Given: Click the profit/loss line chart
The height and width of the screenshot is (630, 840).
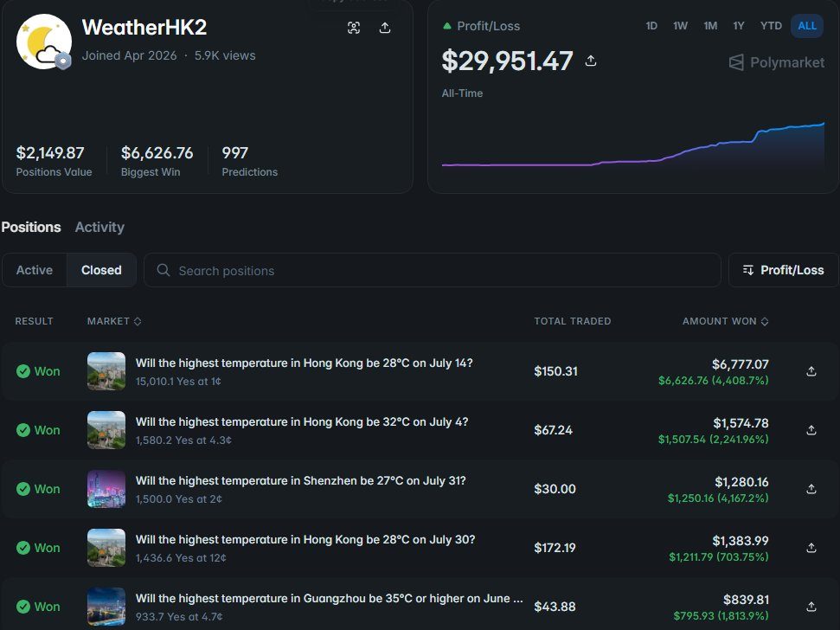Looking at the screenshot, I should [x=632, y=145].
